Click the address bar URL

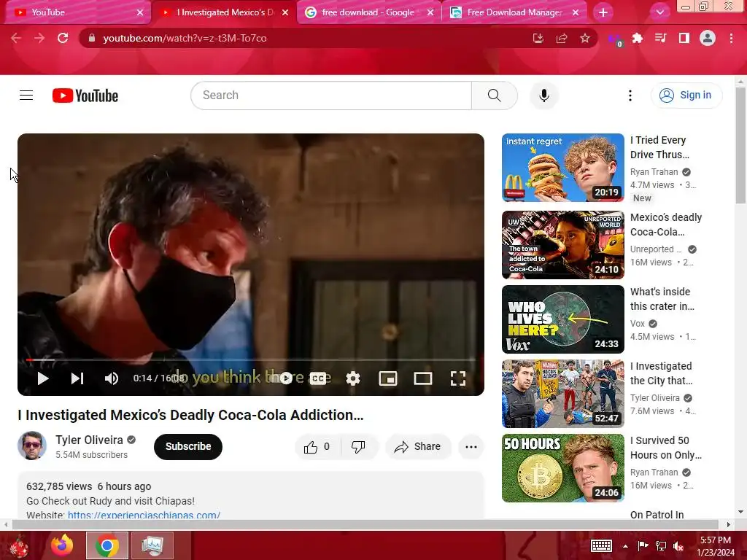[185, 38]
